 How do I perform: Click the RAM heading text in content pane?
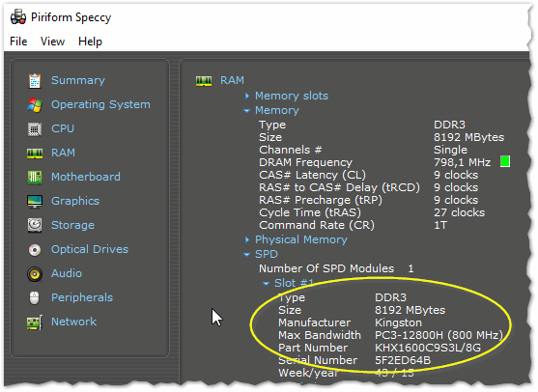coord(232,80)
